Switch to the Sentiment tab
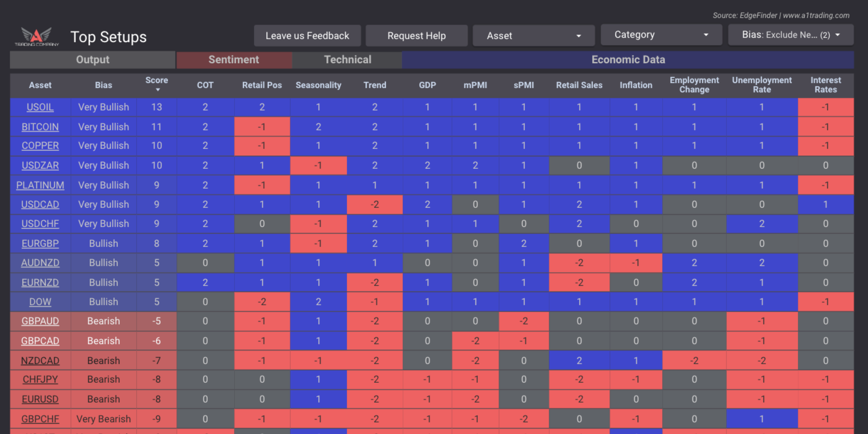This screenshot has height=434, width=868. click(234, 60)
